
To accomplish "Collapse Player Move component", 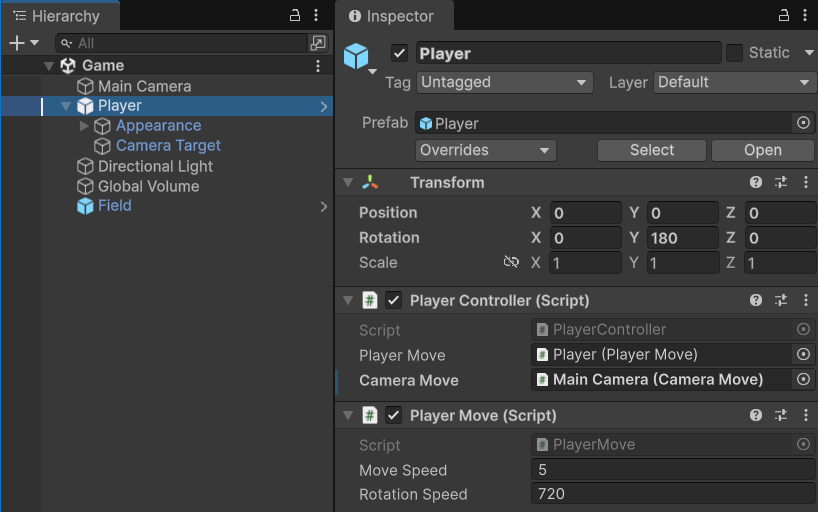I will click(348, 415).
